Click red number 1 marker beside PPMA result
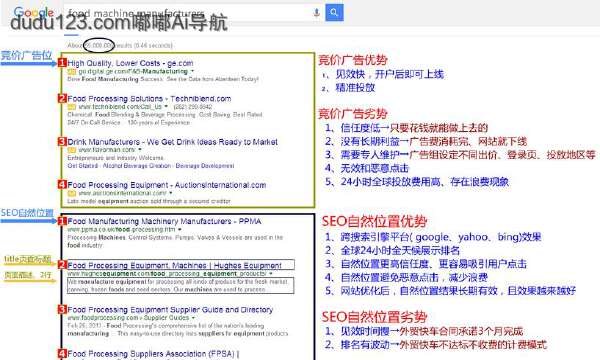Image resolution: width=600 pixels, height=360 pixels. (62, 221)
